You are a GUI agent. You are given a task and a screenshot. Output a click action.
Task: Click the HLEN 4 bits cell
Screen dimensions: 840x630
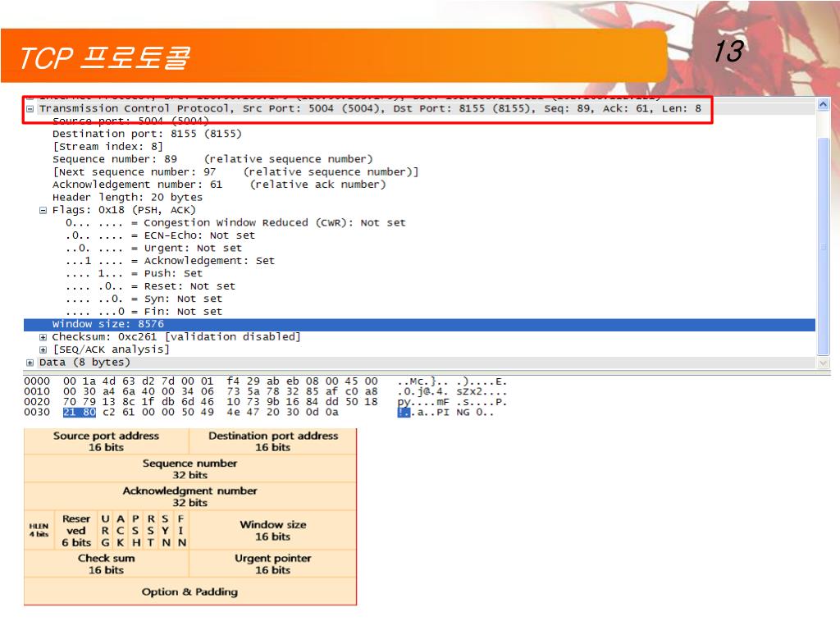[39, 531]
